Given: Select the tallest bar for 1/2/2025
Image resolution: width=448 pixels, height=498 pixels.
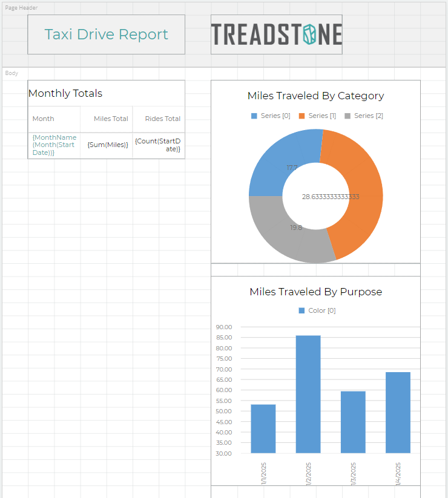Looking at the screenshot, I should (308, 393).
